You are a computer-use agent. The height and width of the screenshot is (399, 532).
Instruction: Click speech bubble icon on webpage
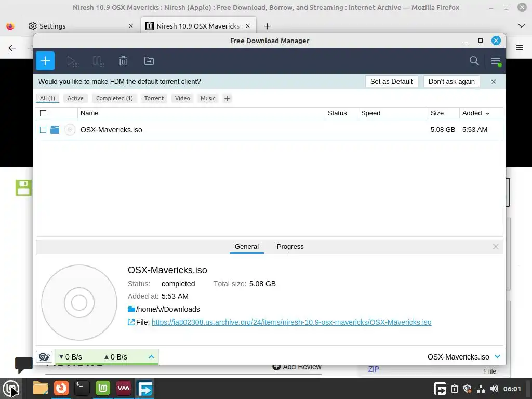click(24, 365)
